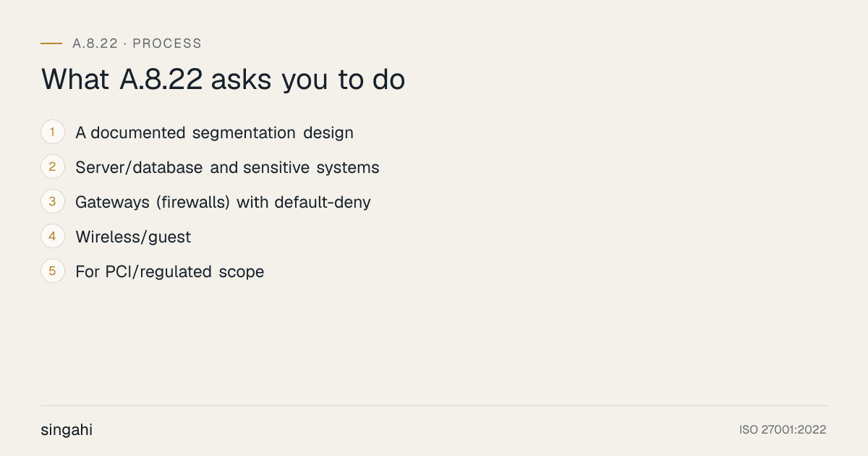This screenshot has height=456, width=868.
Task: Click the A.8.22 · PROCESS section label
Action: pyautogui.click(x=137, y=43)
